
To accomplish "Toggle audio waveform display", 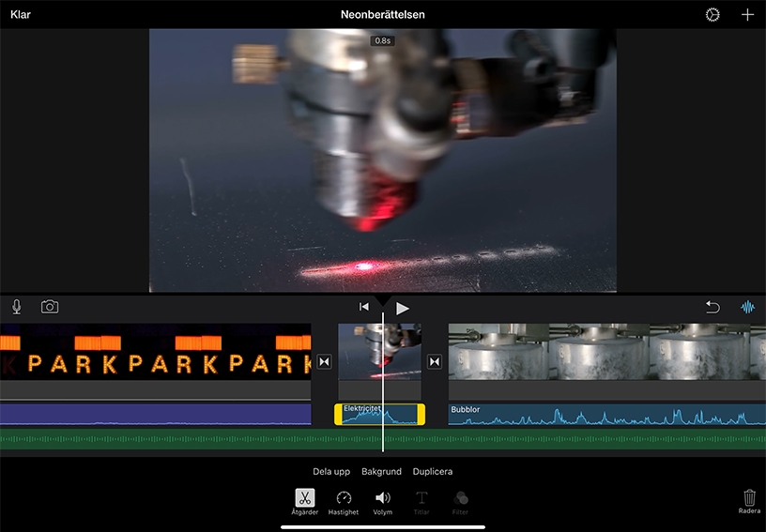I will pos(747,307).
